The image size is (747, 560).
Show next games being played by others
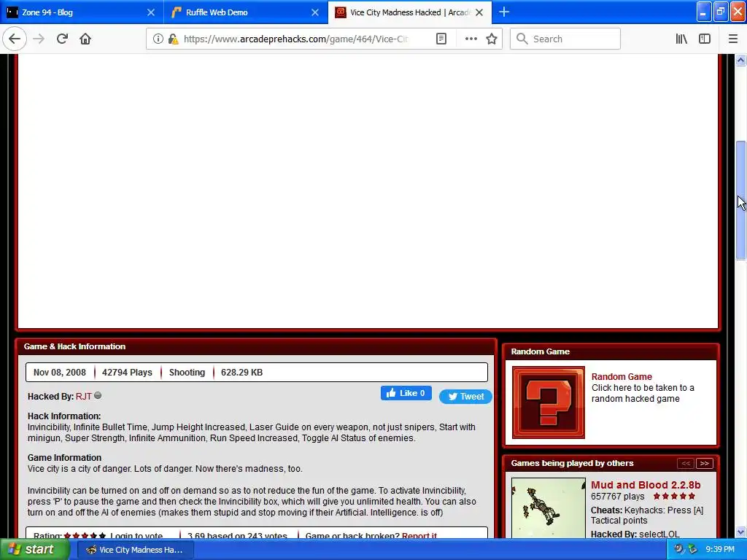tap(704, 463)
